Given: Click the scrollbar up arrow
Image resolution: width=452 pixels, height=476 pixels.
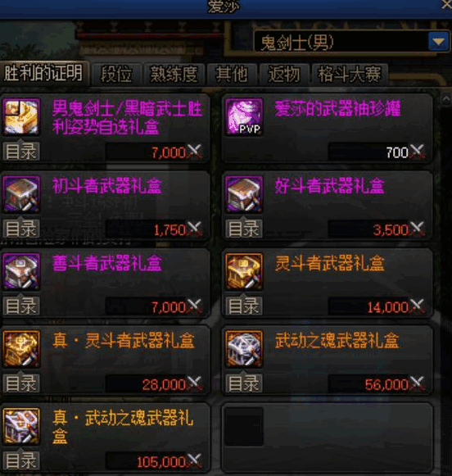Looking at the screenshot, I should [x=446, y=98].
